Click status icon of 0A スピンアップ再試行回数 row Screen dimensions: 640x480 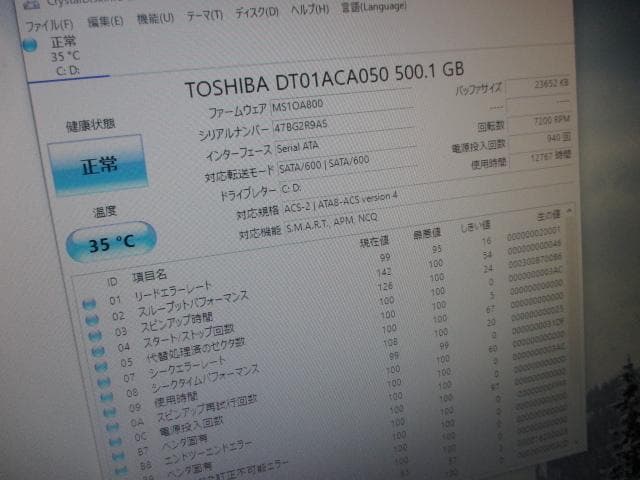pyautogui.click(x=112, y=427)
